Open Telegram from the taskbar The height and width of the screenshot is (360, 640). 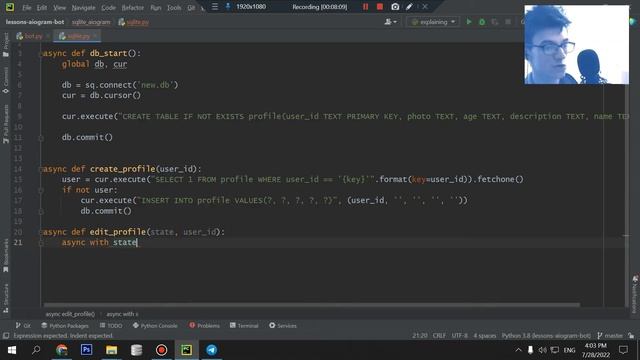point(211,350)
